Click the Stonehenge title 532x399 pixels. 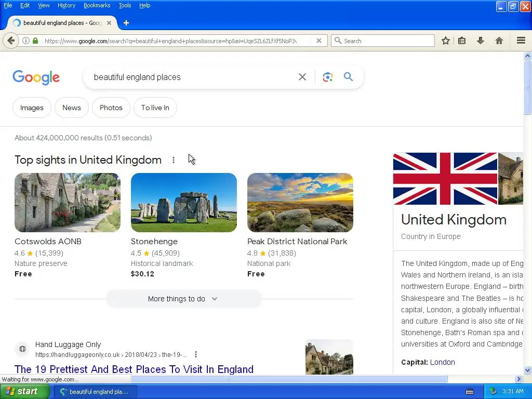(x=154, y=241)
